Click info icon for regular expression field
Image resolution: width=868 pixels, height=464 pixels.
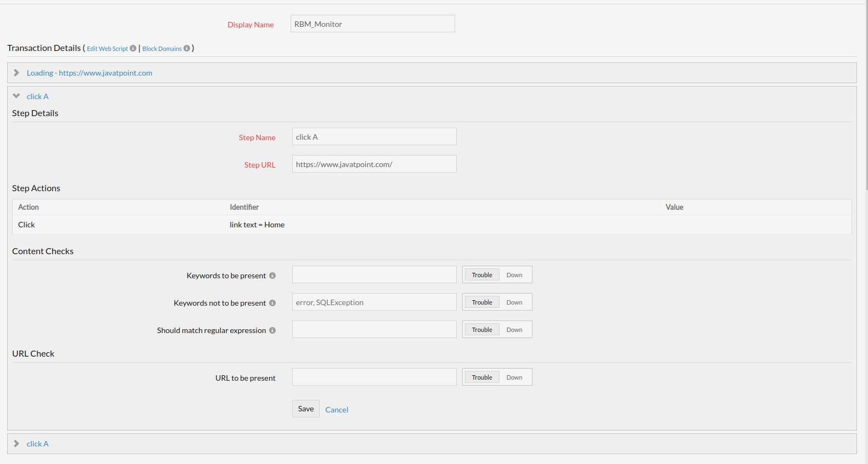(x=272, y=330)
